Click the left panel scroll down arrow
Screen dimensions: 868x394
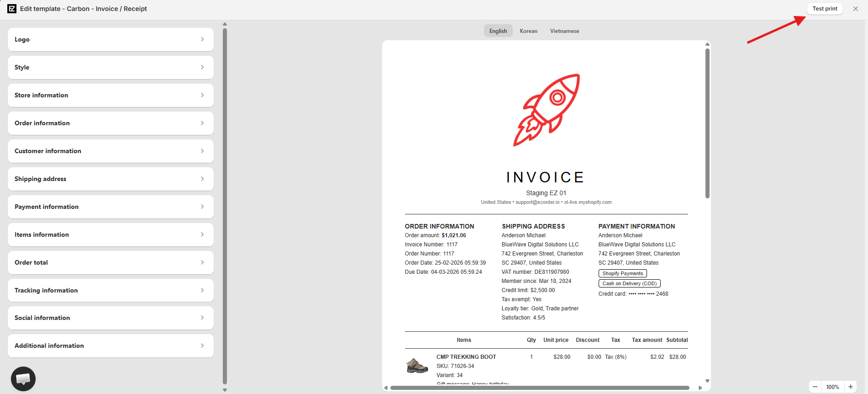[225, 390]
